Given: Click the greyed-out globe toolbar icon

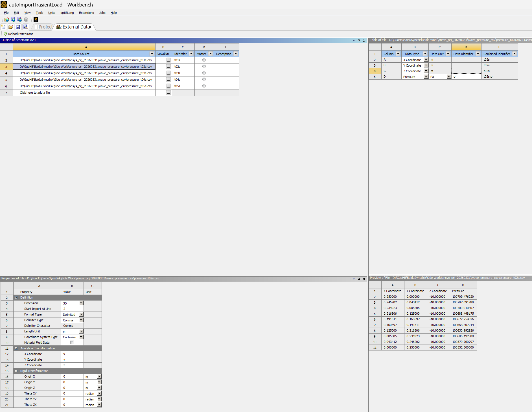Looking at the screenshot, I should click(x=26, y=19).
